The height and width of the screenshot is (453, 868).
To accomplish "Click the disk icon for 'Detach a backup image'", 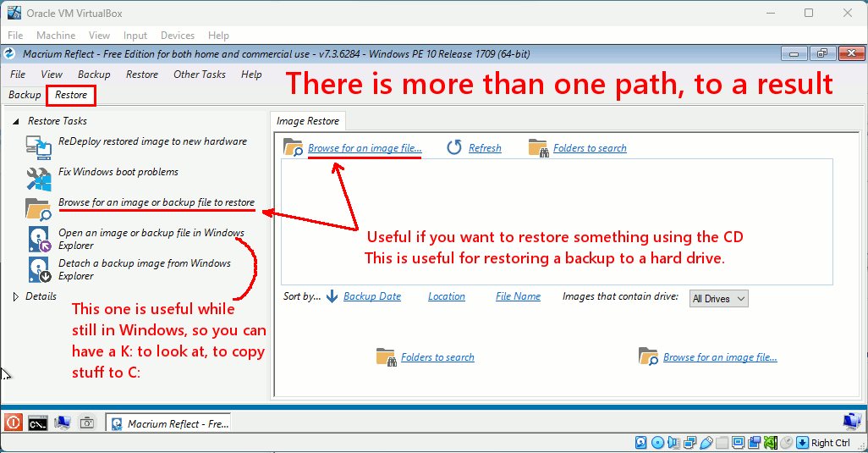I will pyautogui.click(x=39, y=270).
